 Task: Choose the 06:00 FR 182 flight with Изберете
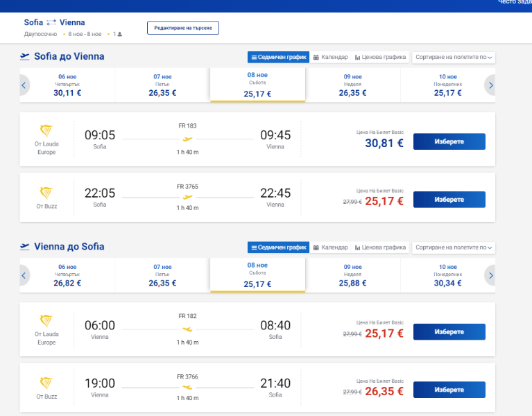click(449, 331)
